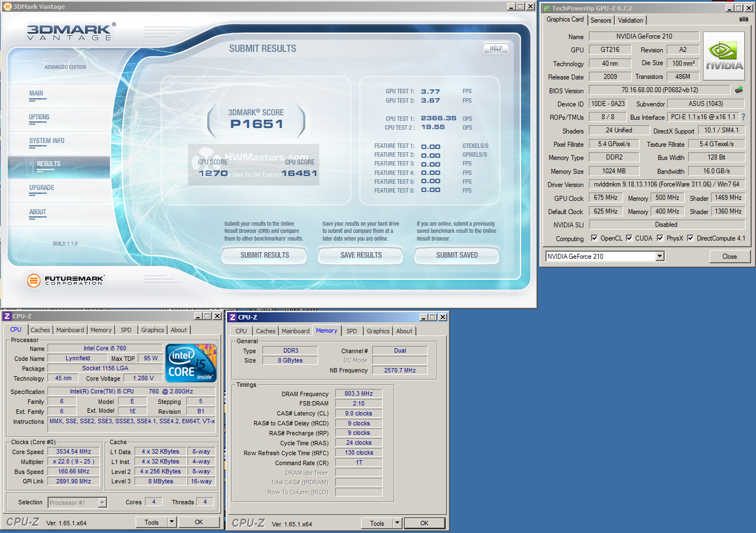Screen dimensions: 756x533
Task: Click the Bus Interface question mark icon
Action: [743, 117]
